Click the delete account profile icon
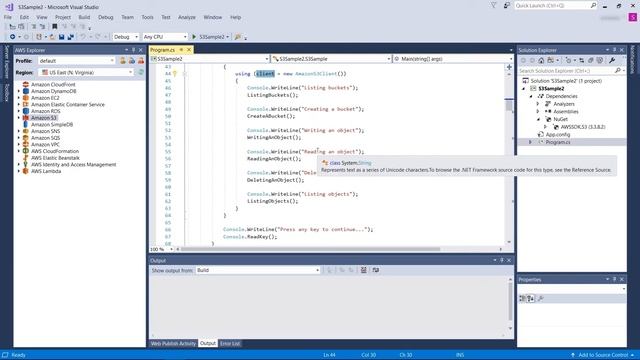The width and height of the screenshot is (640, 360). [x=141, y=60]
